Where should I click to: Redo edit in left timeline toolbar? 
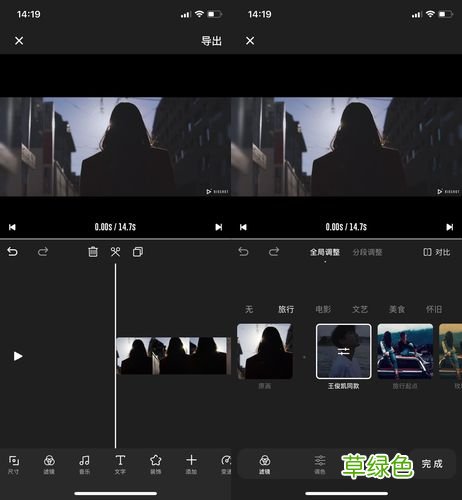pos(43,252)
